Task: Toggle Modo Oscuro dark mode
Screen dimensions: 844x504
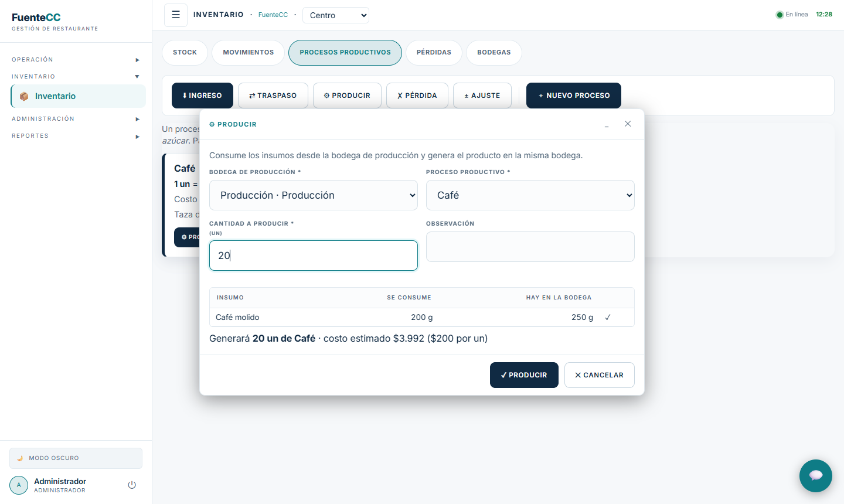Action: [76, 458]
